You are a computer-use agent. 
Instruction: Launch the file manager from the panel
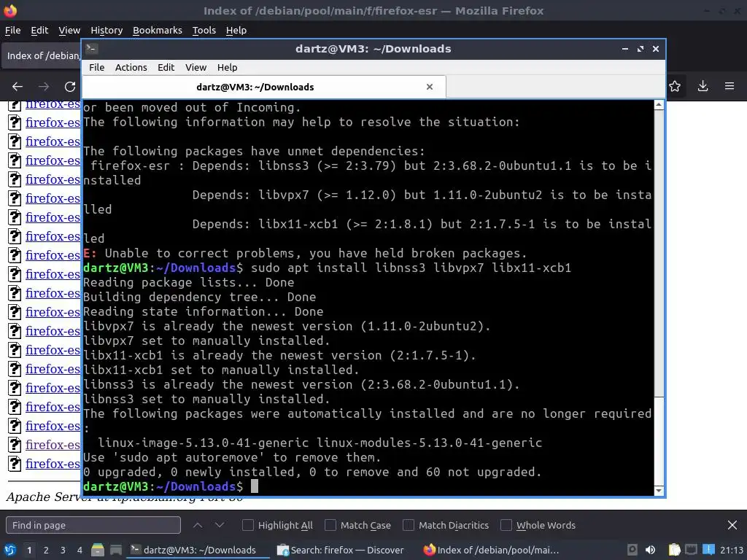[98, 550]
